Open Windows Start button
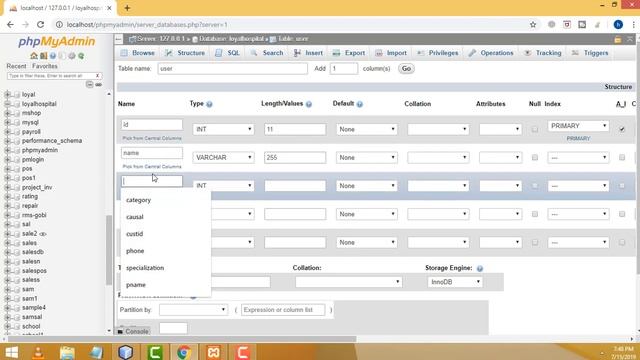The image size is (640, 360). pyautogui.click(x=11, y=352)
